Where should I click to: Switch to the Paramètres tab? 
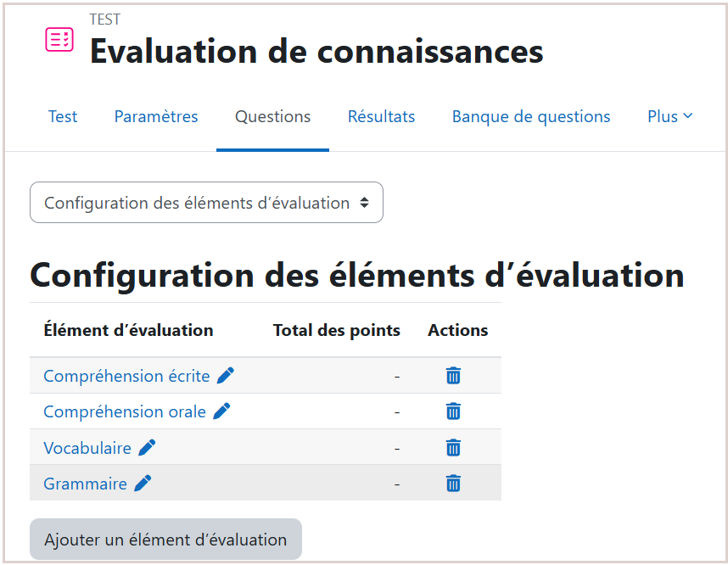tap(156, 117)
